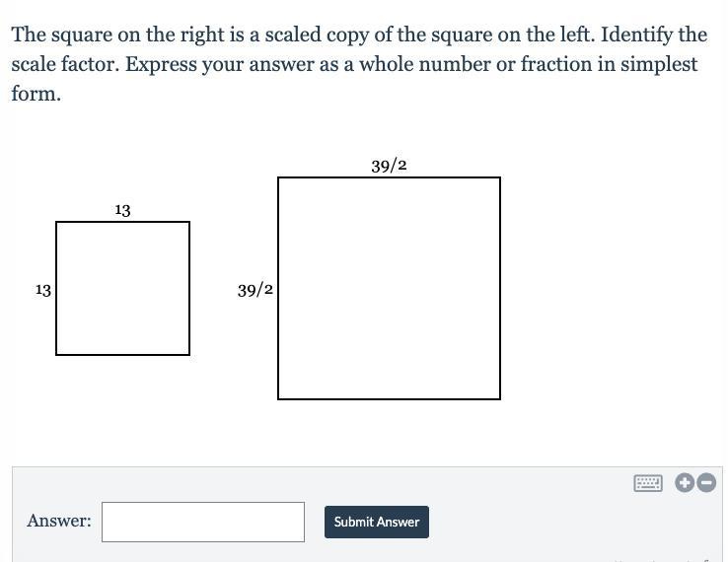
Task: Click inside the Answer input field
Action: [203, 522]
